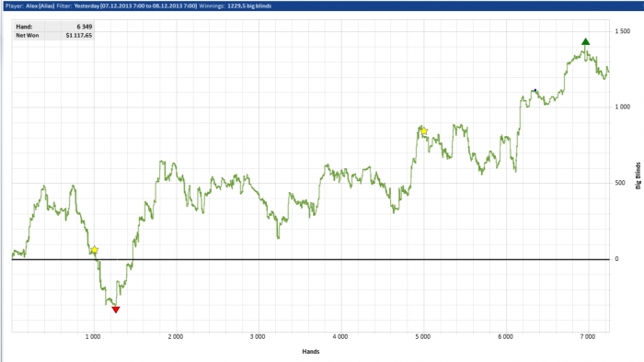Click the 'Winnings: 1229,5 big blinds' header text
The height and width of the screenshot is (362, 644).
pos(235,6)
